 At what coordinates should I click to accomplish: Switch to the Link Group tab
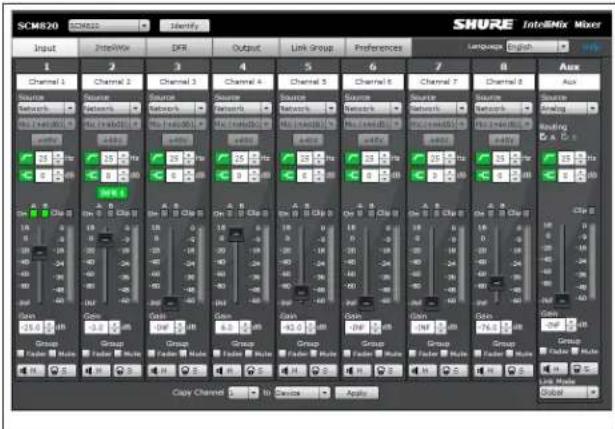(312, 48)
